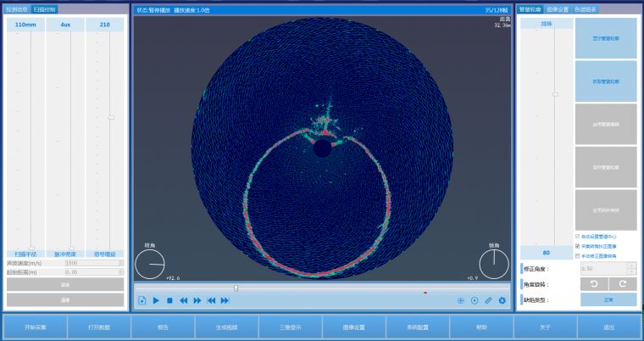Click the 打开数据 button in bottom bar
Screen dimensions: 644x341
tap(97, 327)
